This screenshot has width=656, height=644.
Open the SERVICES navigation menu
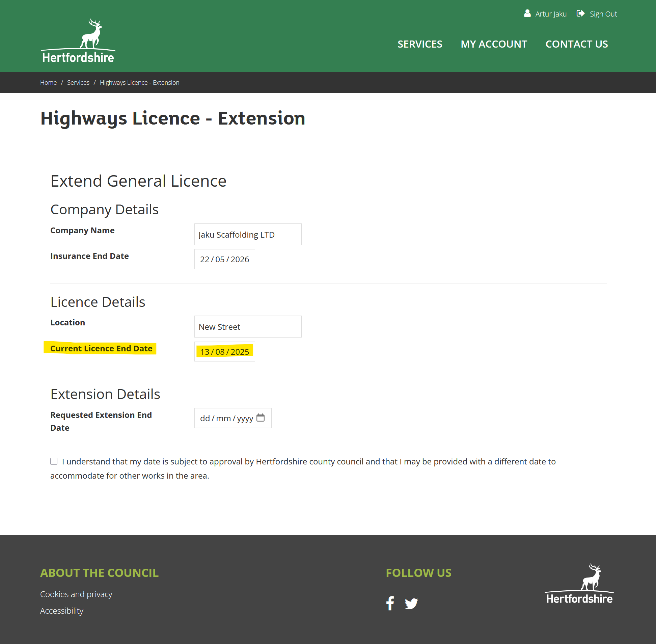point(420,44)
